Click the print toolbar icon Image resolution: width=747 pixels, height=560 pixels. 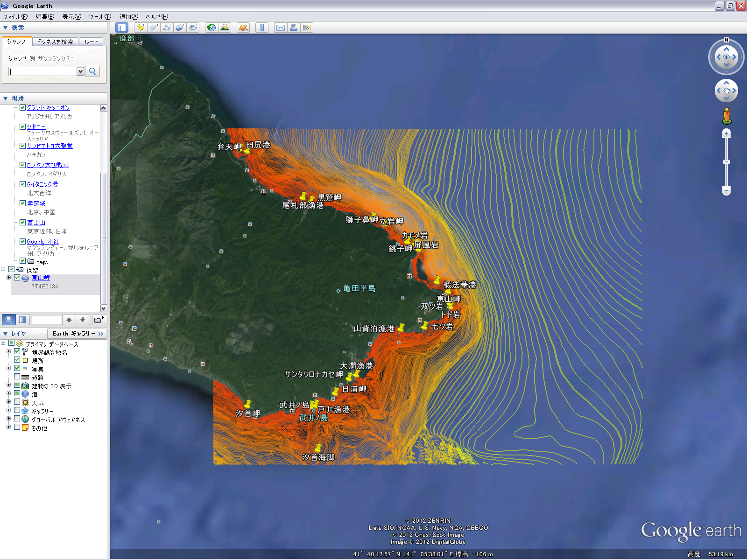(x=293, y=28)
